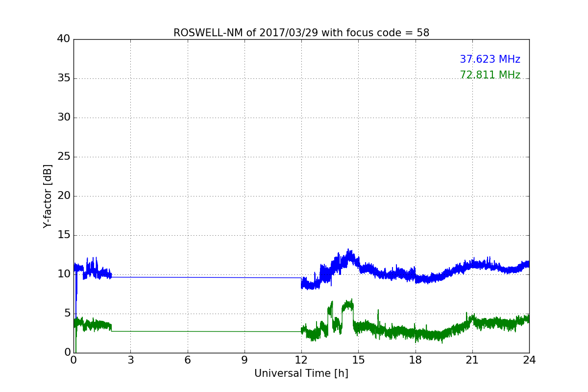Click x-axis tick label 6
Image resolution: width=588 pixels, height=392 pixels.
(188, 360)
